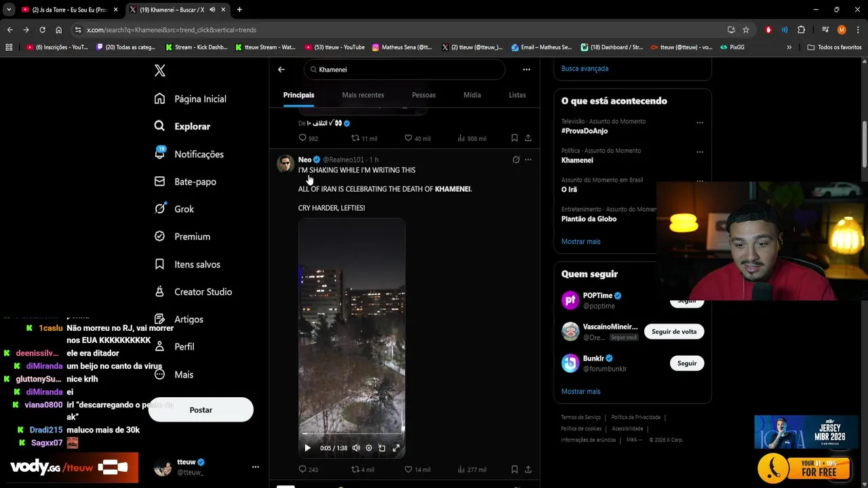Bookmark page with the star icon

(x=746, y=30)
